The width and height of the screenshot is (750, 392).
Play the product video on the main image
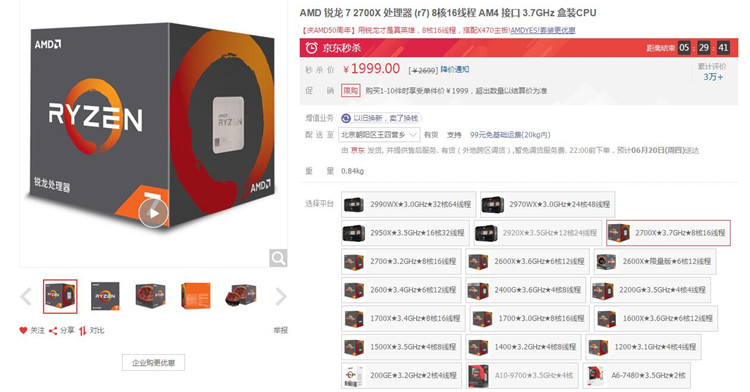click(x=153, y=213)
